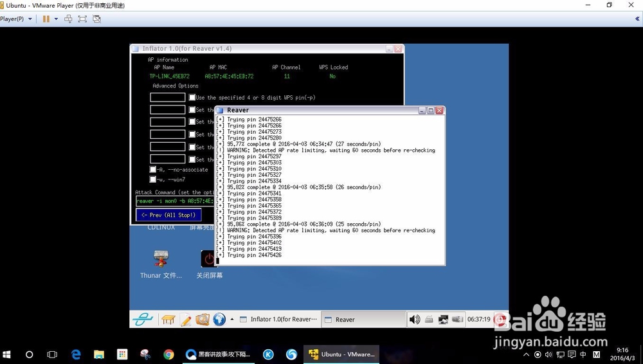Minimize the Reaver window

(x=422, y=111)
